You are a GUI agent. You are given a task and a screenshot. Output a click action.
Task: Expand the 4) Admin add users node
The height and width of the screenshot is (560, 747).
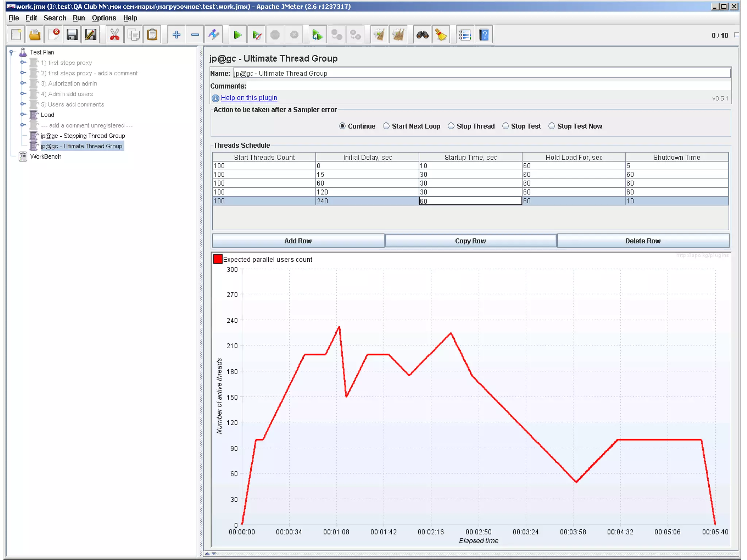pyautogui.click(x=23, y=94)
